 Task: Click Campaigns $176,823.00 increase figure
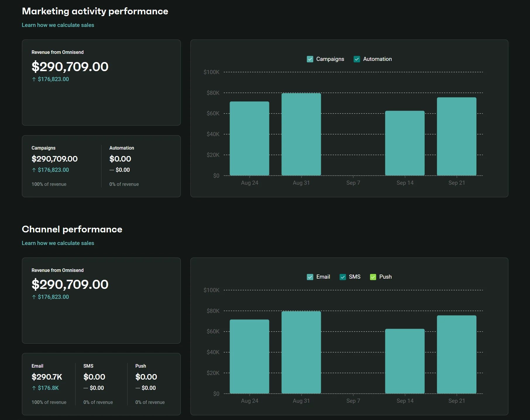(x=50, y=170)
